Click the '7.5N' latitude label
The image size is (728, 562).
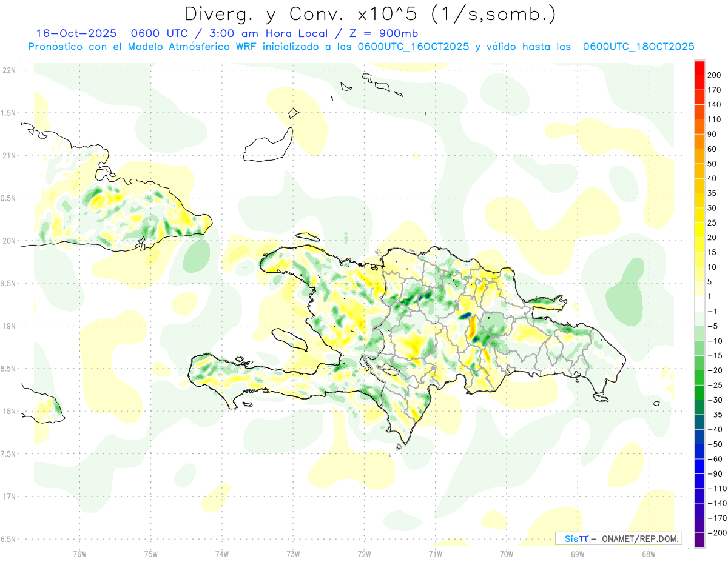[8, 454]
